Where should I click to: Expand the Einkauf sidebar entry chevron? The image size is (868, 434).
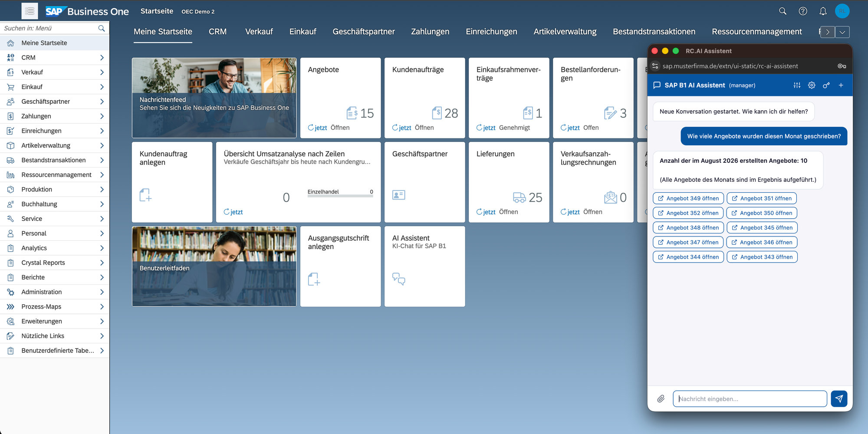point(102,87)
